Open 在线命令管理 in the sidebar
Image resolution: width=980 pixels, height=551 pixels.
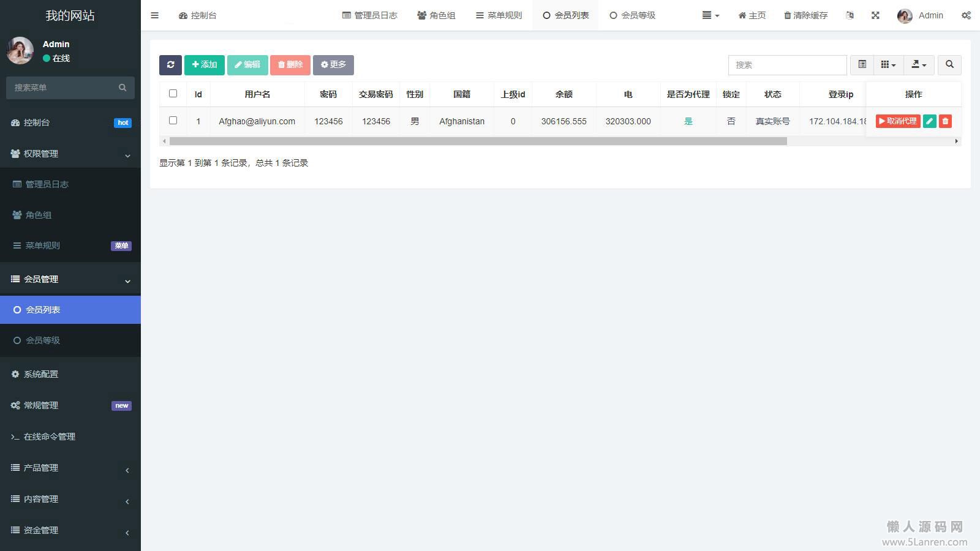pos(70,437)
